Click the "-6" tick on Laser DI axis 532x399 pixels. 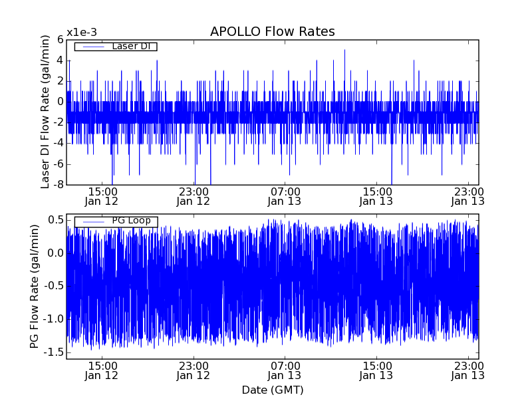click(59, 164)
